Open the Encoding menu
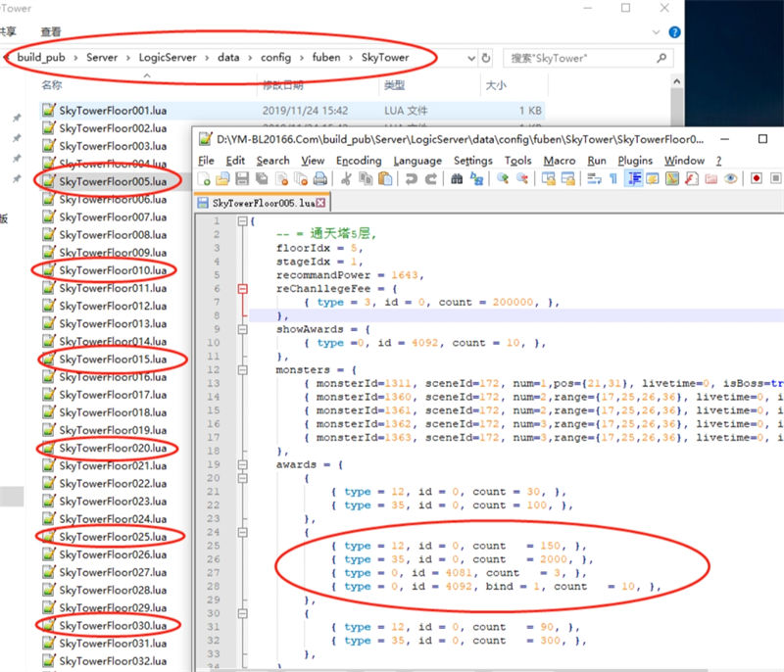784x672 pixels. click(x=358, y=161)
